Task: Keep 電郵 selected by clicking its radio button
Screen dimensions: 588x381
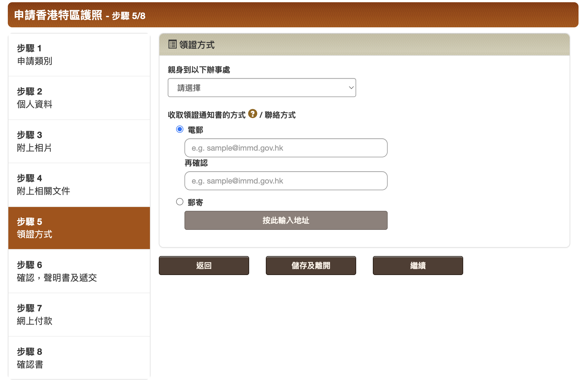Action: pyautogui.click(x=180, y=129)
